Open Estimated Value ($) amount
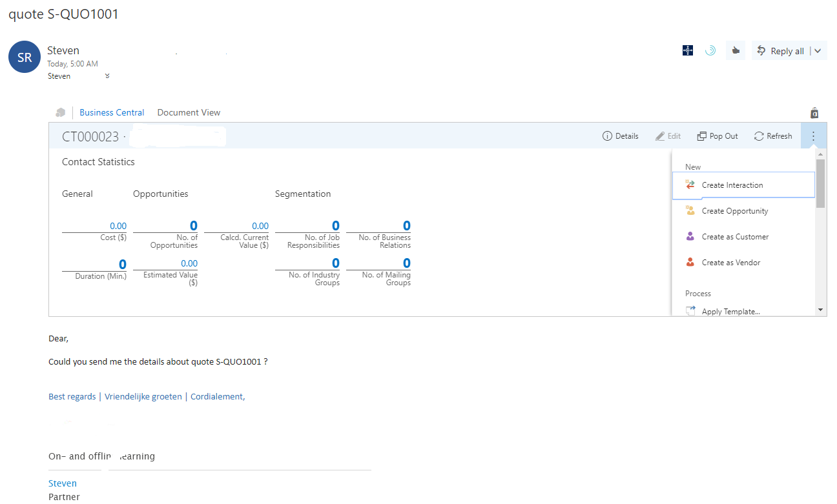The width and height of the screenshot is (837, 504). (189, 263)
